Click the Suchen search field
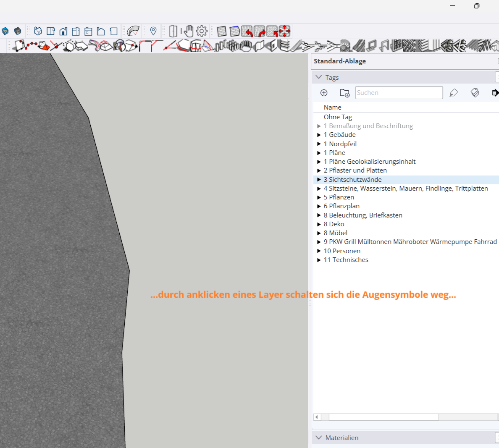Screen dimensions: 499x448 pos(399,93)
